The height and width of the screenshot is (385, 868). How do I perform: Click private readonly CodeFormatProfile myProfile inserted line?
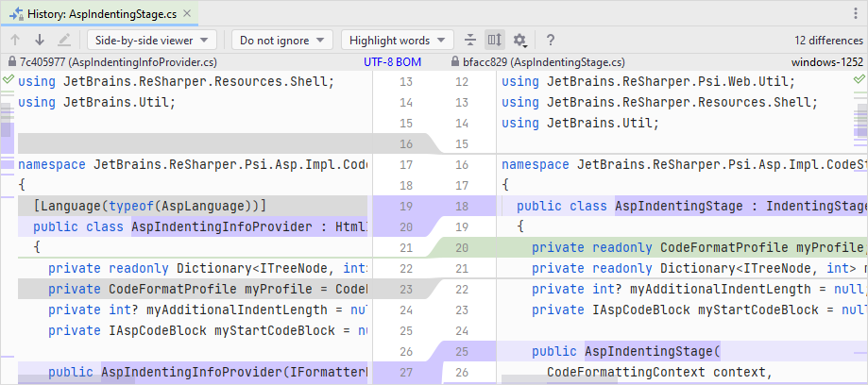click(682, 248)
